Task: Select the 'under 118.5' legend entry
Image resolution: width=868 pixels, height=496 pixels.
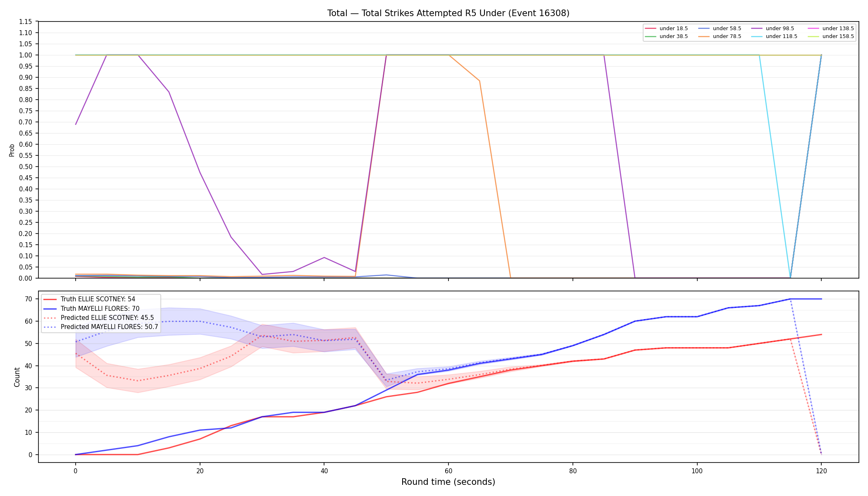Action: (x=774, y=36)
